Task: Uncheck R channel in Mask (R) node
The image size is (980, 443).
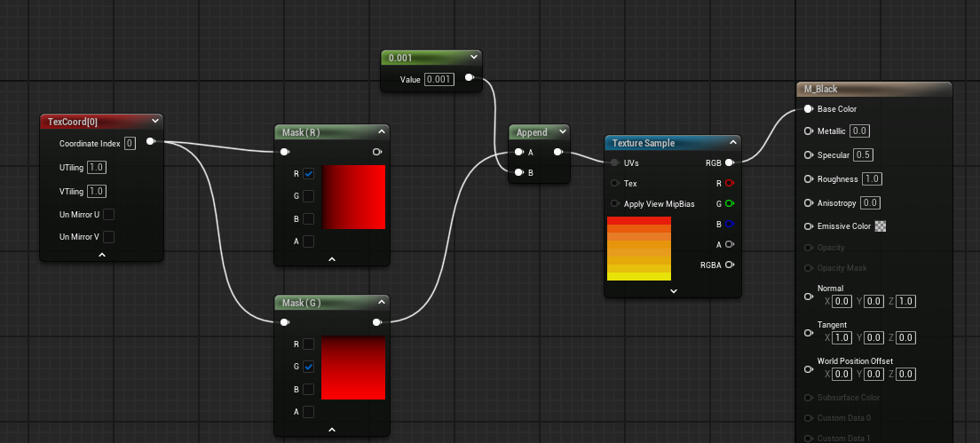Action: pyautogui.click(x=308, y=174)
